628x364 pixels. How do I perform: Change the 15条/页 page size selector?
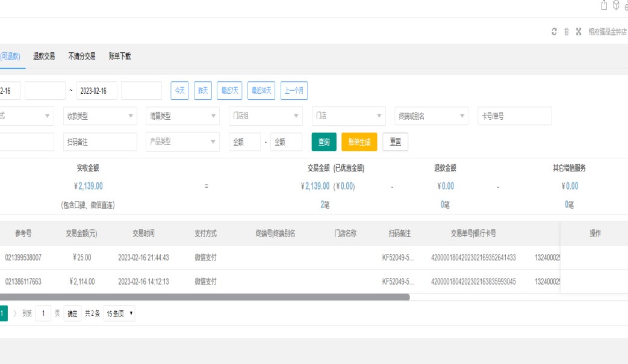pyautogui.click(x=119, y=313)
